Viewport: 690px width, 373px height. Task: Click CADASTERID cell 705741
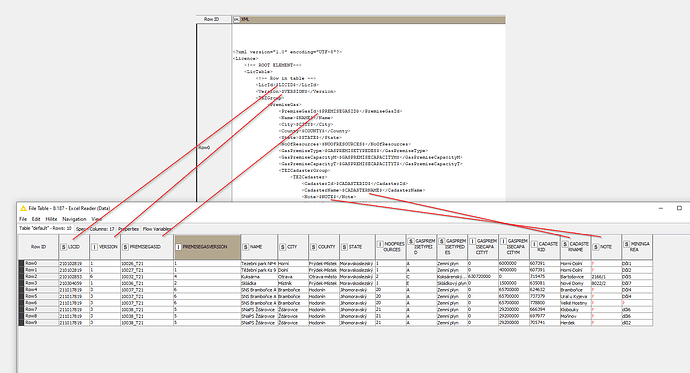(x=544, y=323)
